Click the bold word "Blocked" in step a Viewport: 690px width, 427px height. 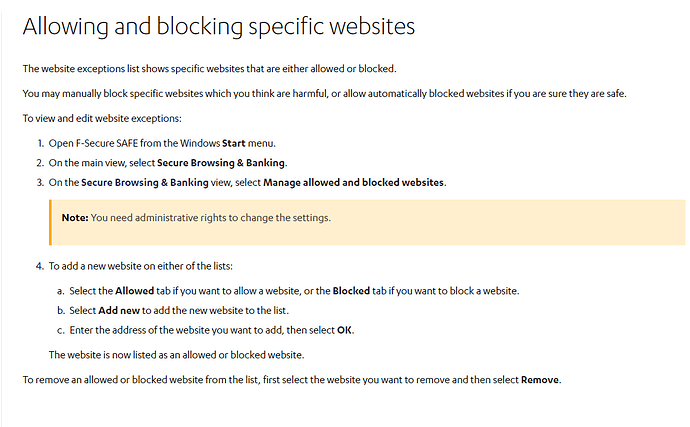pos(352,291)
